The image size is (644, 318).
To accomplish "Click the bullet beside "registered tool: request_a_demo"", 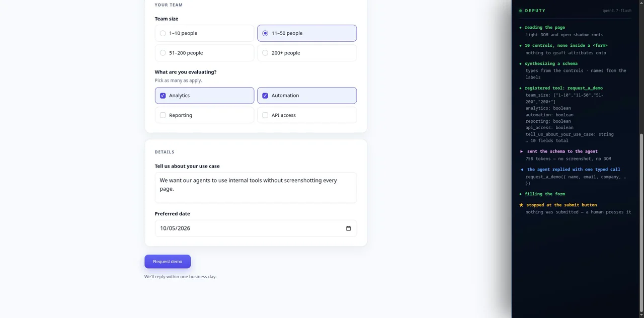I will coord(520,88).
